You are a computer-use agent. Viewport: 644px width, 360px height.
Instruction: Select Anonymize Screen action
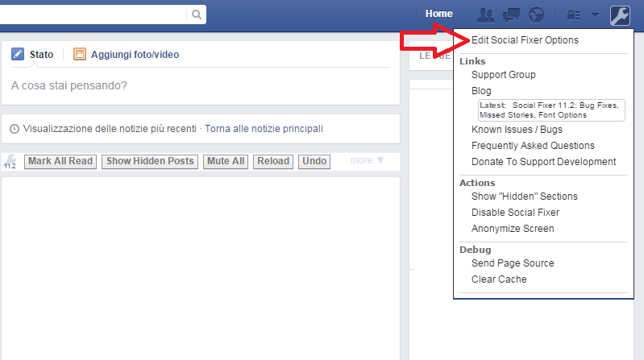(x=513, y=229)
